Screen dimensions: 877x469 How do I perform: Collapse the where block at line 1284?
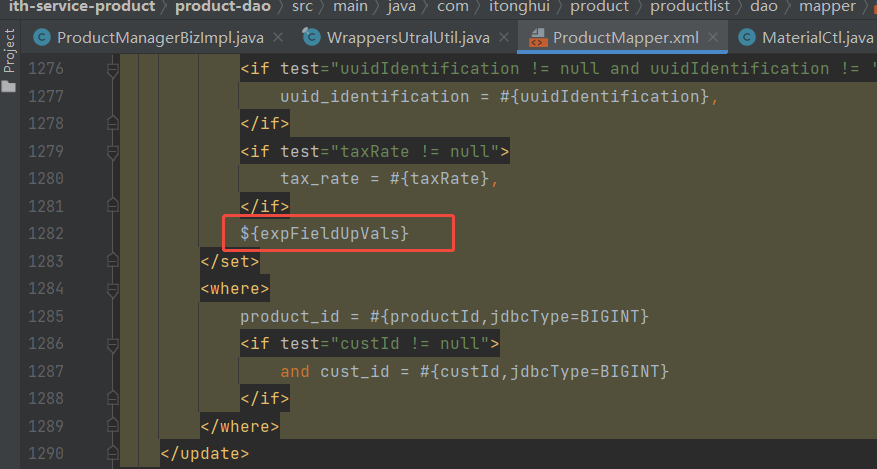[x=112, y=289]
